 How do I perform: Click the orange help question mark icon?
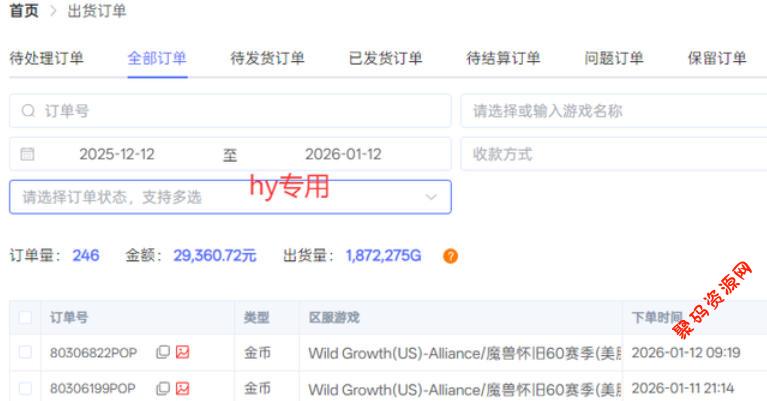coord(450,256)
